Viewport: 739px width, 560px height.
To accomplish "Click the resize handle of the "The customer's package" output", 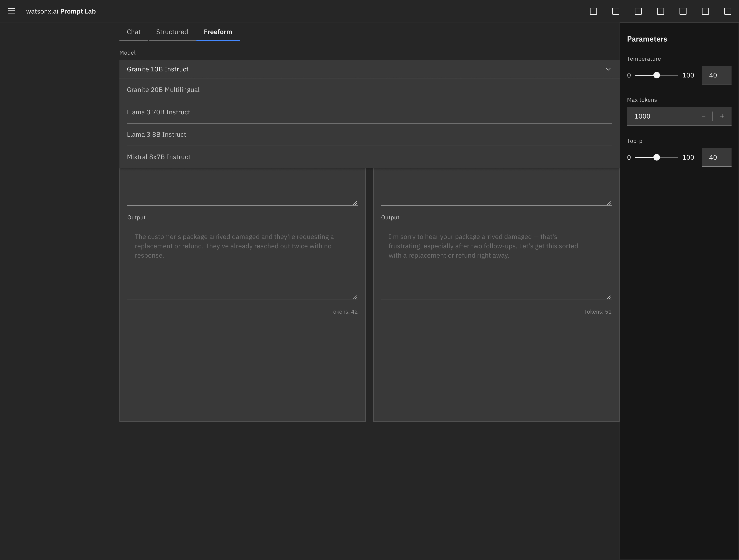I will [355, 297].
